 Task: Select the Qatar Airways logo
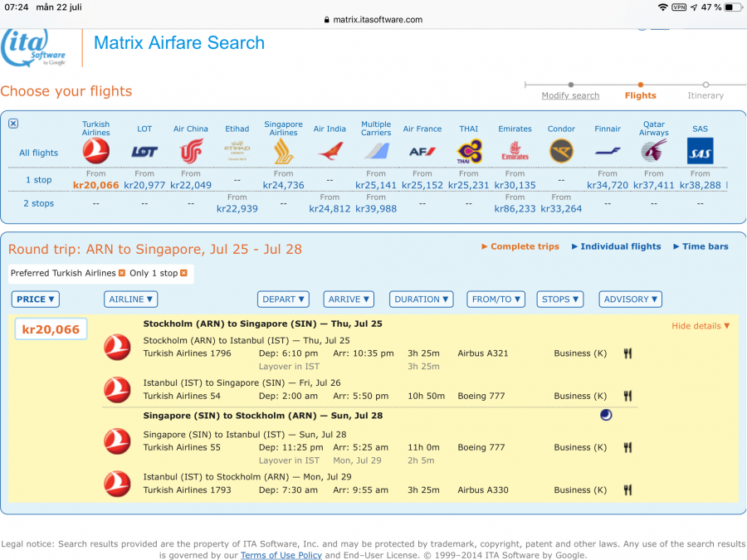click(653, 151)
